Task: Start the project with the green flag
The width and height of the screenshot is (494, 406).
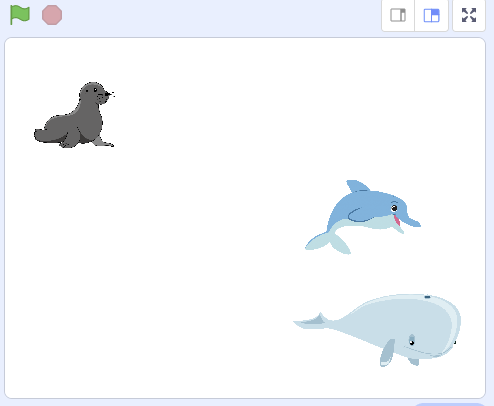Action: [x=20, y=15]
